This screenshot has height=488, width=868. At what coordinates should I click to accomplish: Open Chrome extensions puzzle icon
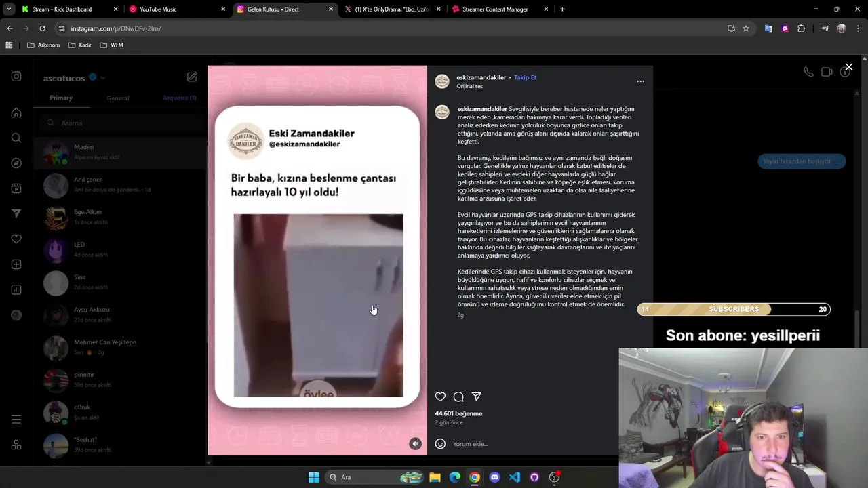coord(802,28)
